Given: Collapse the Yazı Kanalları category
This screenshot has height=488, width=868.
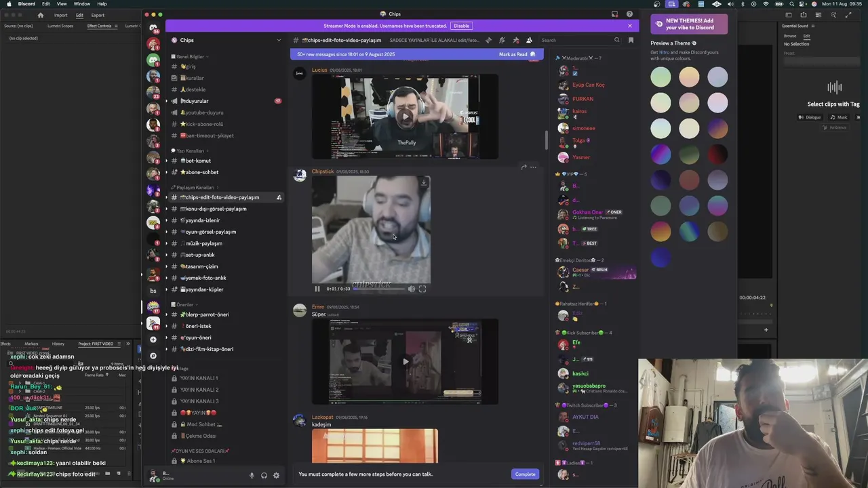Looking at the screenshot, I should tap(190, 150).
